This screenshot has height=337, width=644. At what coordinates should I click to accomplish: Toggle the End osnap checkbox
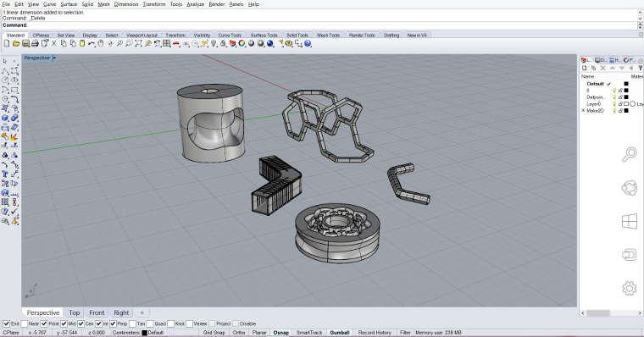[6, 323]
